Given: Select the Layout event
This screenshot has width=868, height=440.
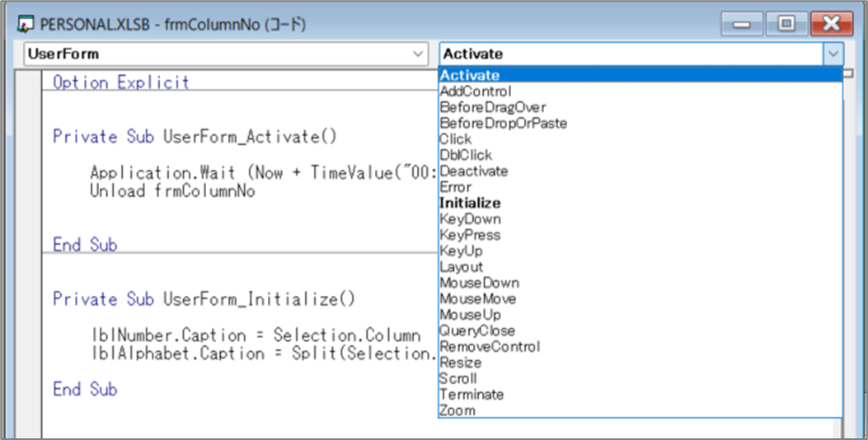Looking at the screenshot, I should [x=640, y=267].
